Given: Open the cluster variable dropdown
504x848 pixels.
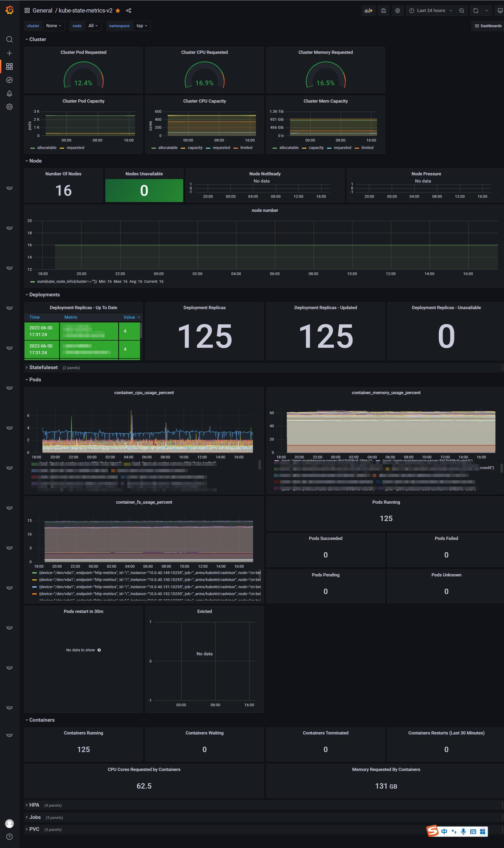Looking at the screenshot, I should pos(54,26).
